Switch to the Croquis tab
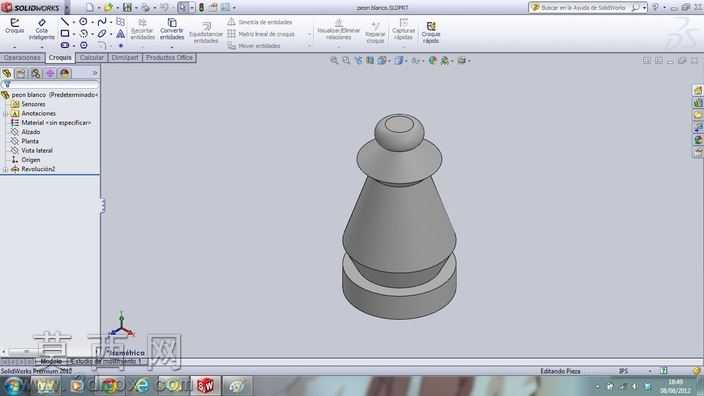The height and width of the screenshot is (396, 704). 60,57
